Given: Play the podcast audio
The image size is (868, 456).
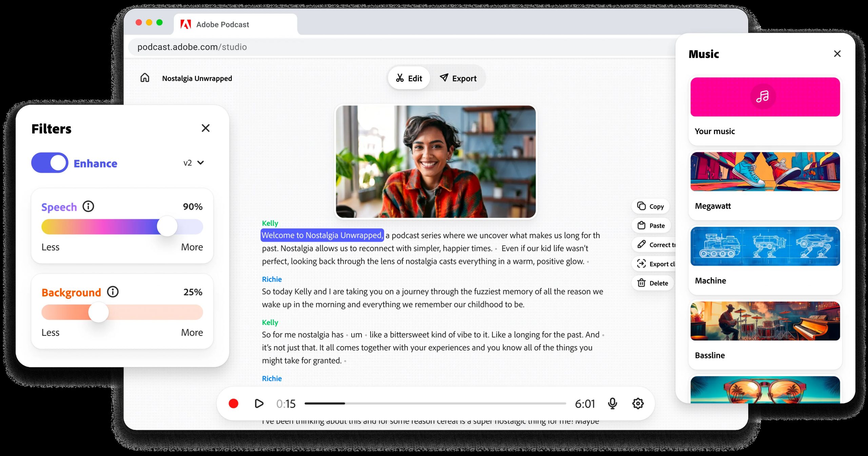Looking at the screenshot, I should tap(259, 403).
